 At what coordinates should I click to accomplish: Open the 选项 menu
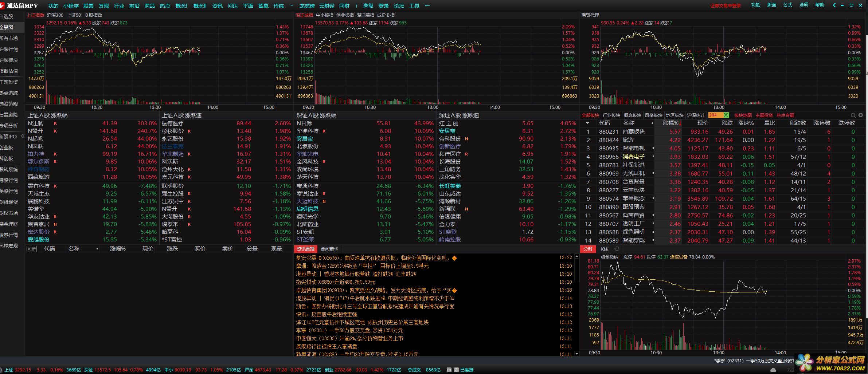(804, 5)
